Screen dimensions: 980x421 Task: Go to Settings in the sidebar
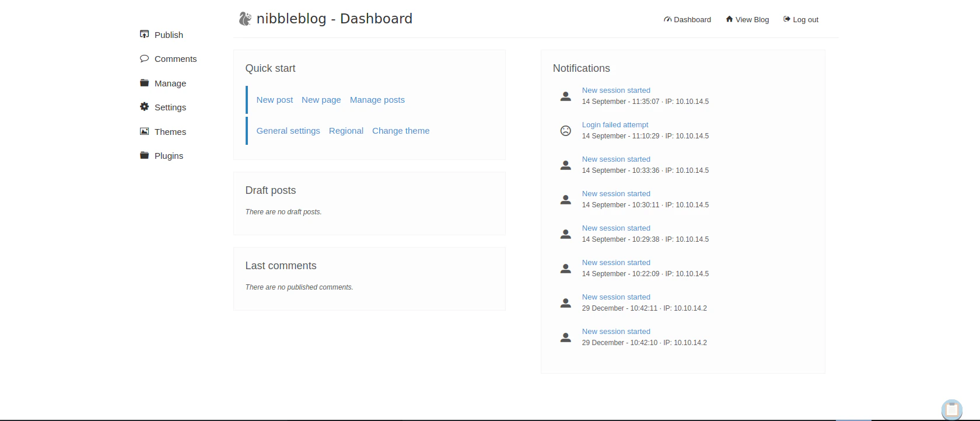[x=170, y=107]
